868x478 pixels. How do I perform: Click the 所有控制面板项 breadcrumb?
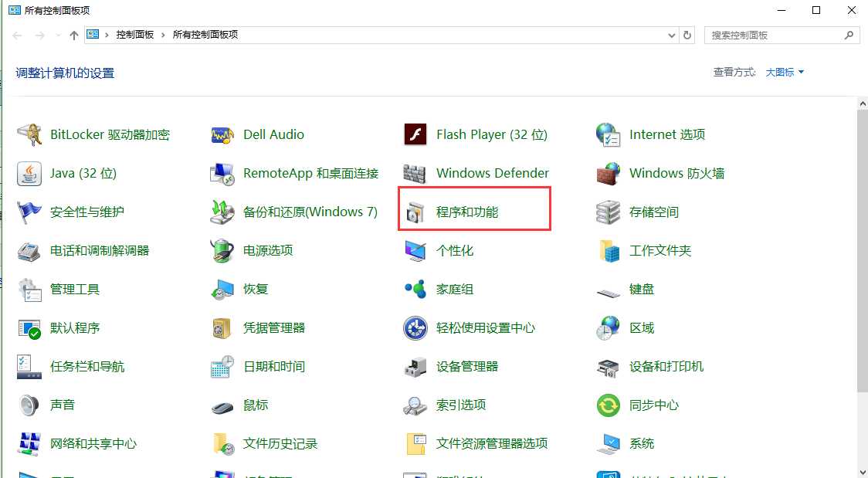click(x=205, y=35)
